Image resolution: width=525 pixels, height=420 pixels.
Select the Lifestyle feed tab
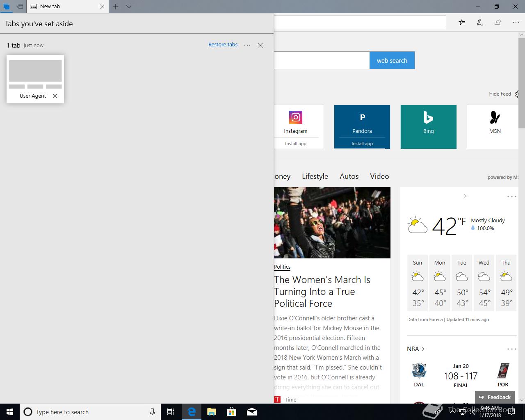(x=315, y=176)
